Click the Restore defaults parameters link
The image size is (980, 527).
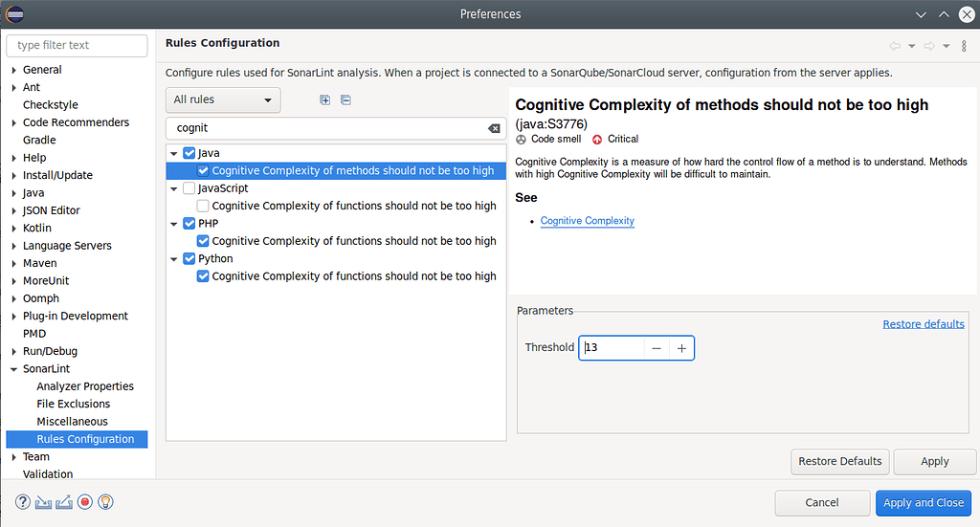click(x=923, y=324)
